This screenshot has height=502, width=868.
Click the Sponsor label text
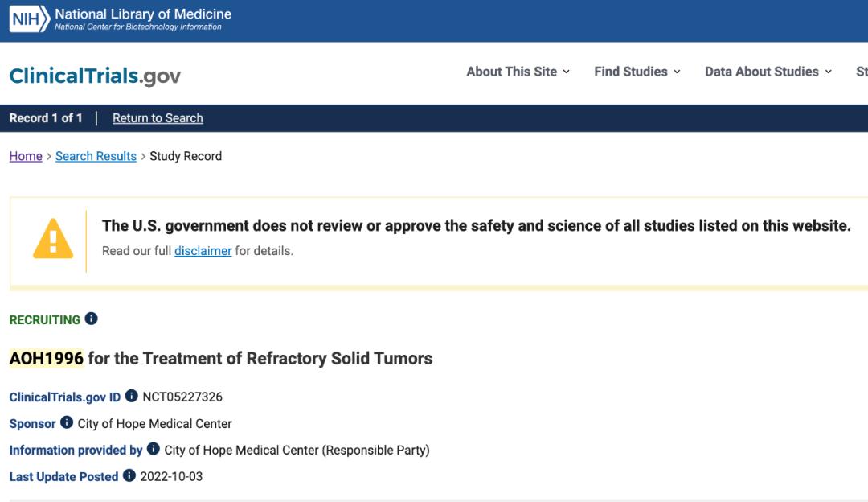tap(33, 423)
